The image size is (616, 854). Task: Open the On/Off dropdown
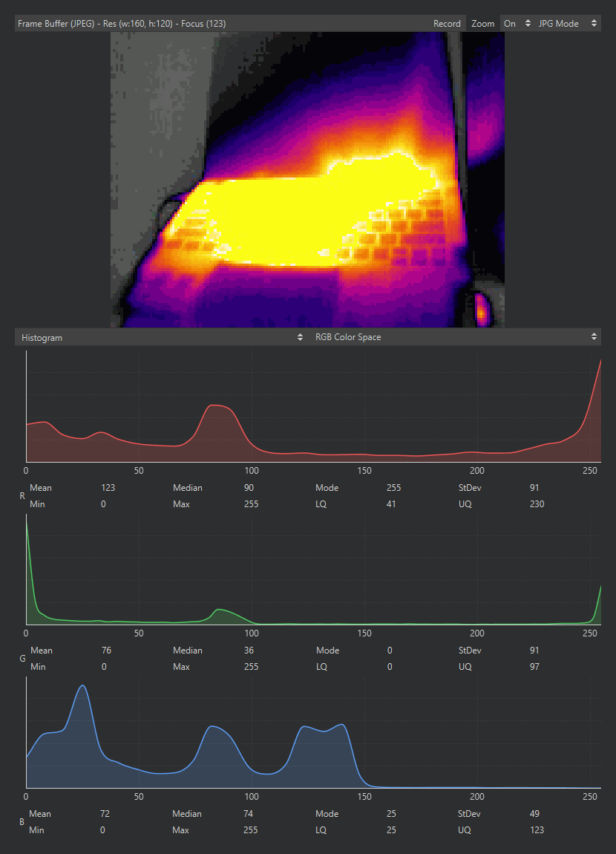517,24
